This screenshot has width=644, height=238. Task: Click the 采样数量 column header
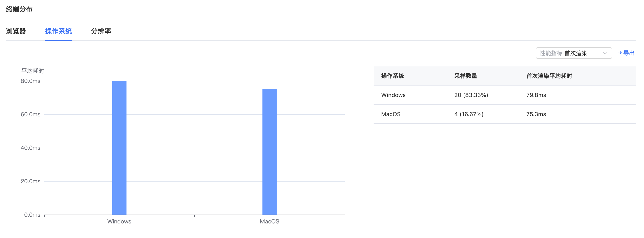pos(466,76)
